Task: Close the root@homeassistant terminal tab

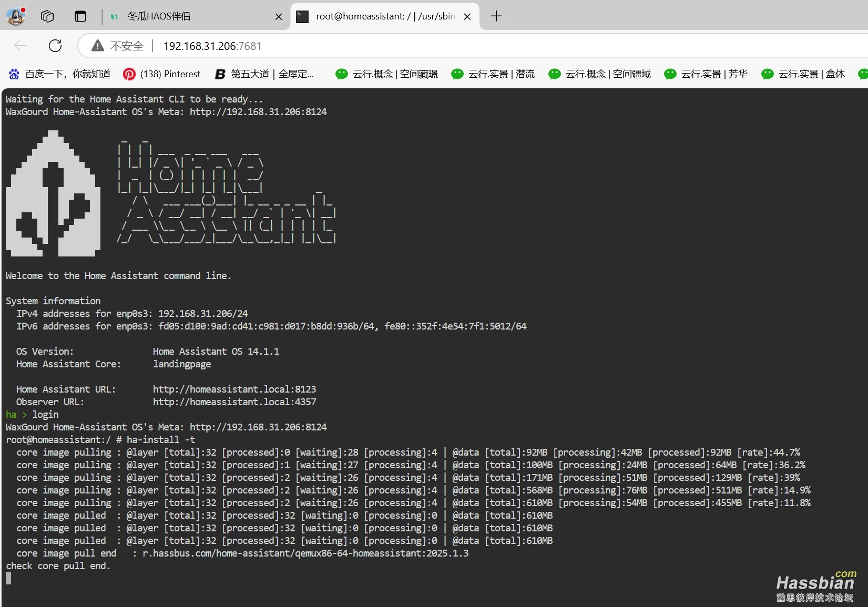Action: point(467,17)
